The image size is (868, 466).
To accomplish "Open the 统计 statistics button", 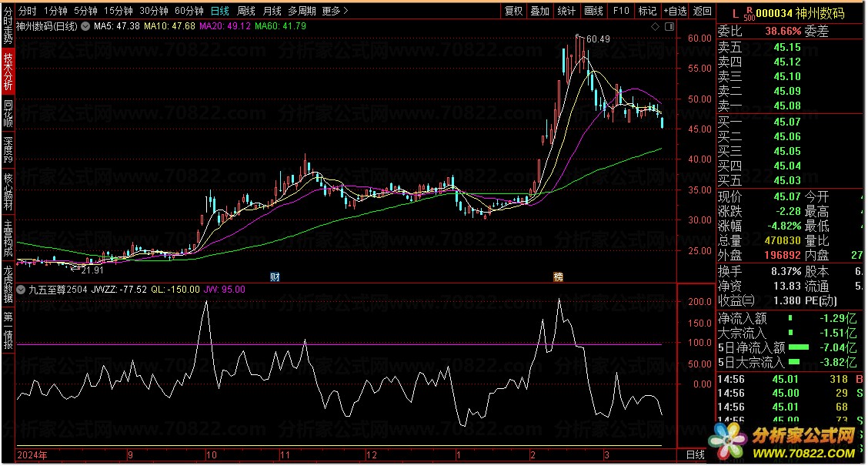I will 566,11.
